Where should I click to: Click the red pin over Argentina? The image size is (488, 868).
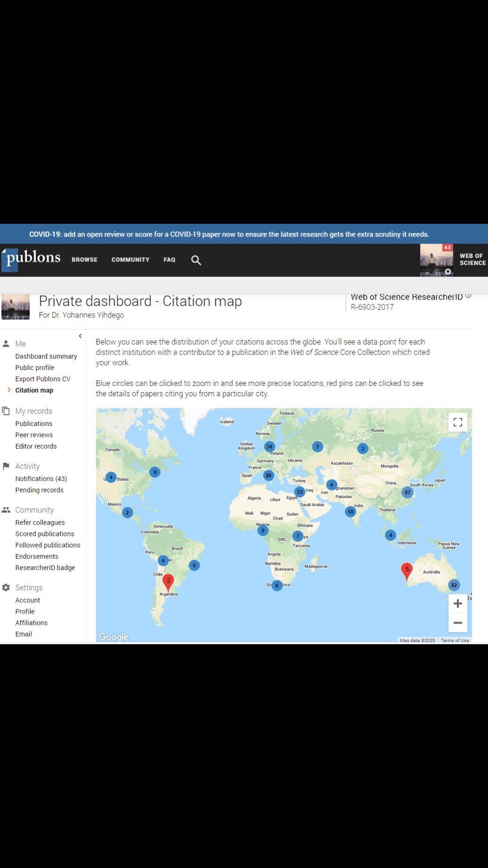point(168,583)
